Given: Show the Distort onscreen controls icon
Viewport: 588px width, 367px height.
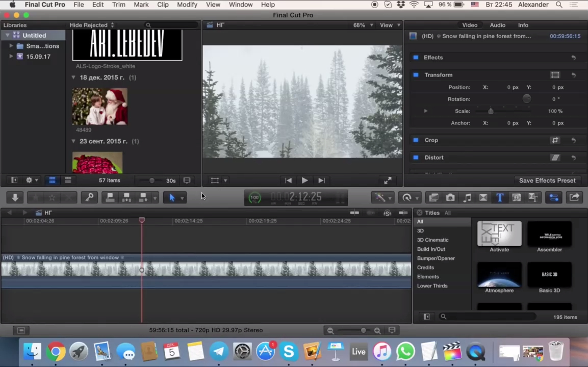Looking at the screenshot, I should pyautogui.click(x=555, y=158).
